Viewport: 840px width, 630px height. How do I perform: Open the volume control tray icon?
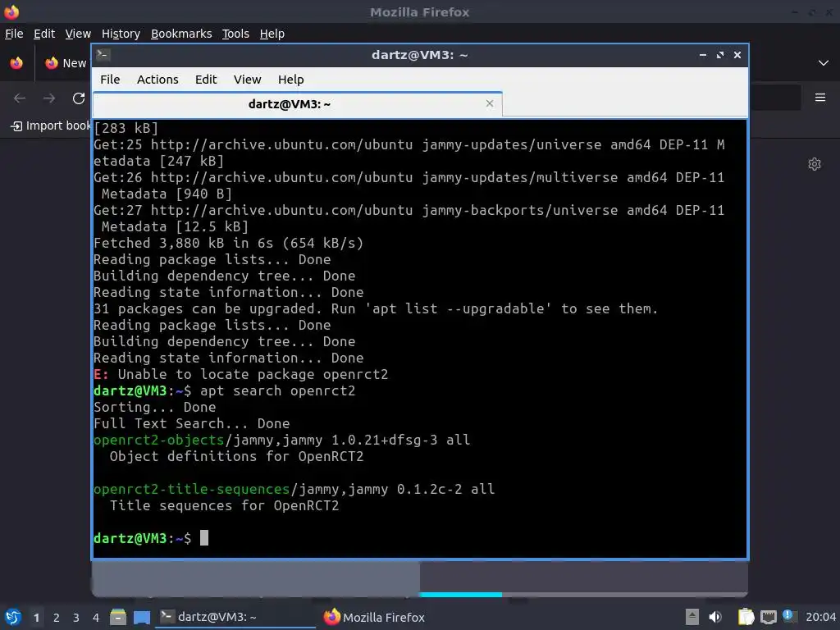click(715, 617)
